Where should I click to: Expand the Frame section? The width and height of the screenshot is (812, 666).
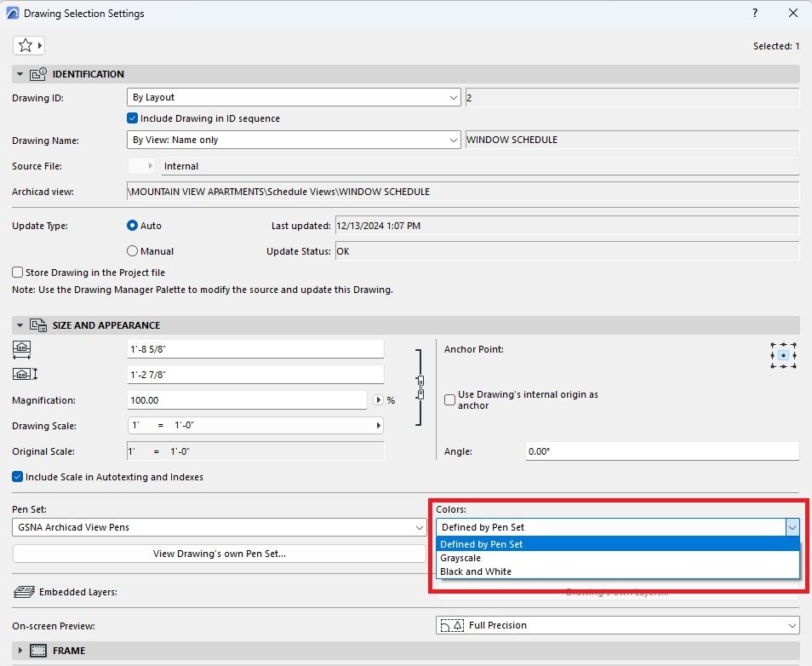point(20,651)
